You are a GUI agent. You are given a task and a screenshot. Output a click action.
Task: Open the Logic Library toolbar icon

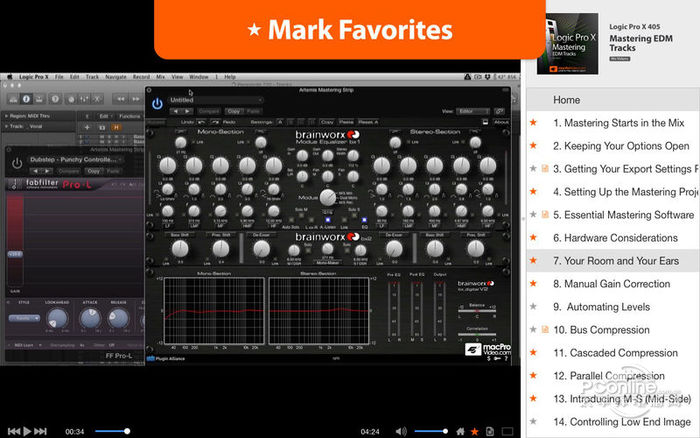[13, 99]
